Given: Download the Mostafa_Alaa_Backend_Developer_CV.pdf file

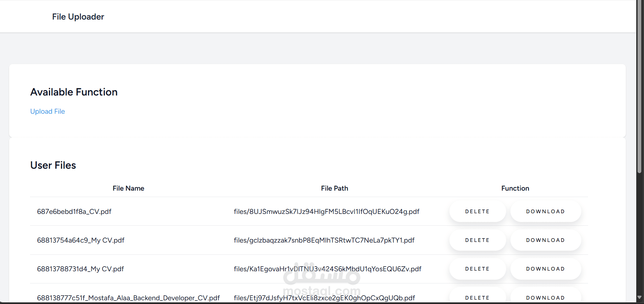Looking at the screenshot, I should pyautogui.click(x=546, y=296).
